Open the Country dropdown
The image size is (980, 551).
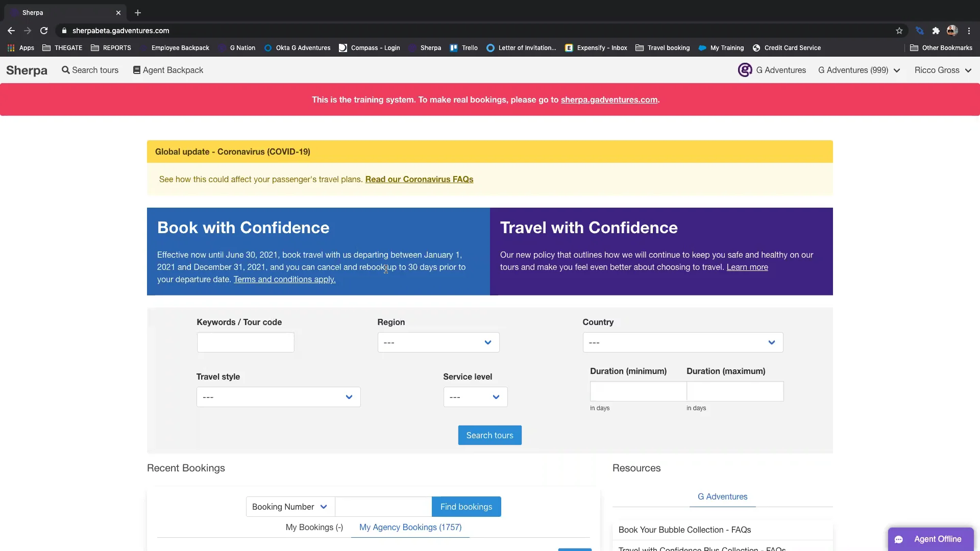pyautogui.click(x=682, y=342)
